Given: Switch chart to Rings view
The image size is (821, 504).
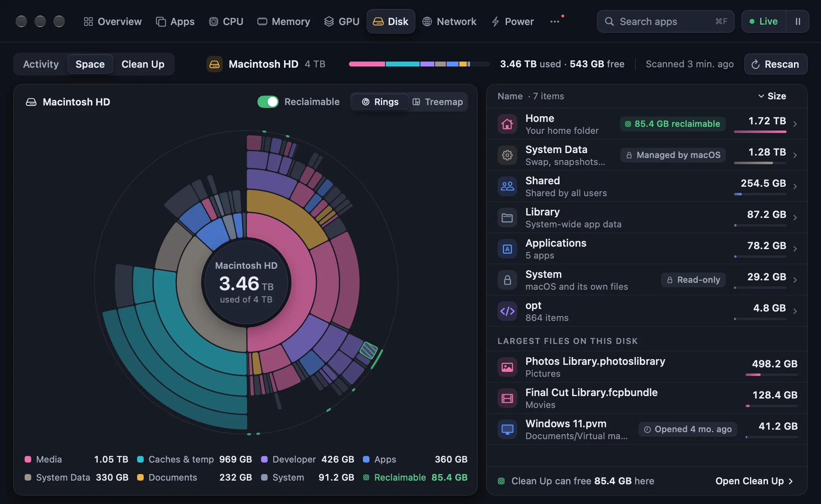Looking at the screenshot, I should pos(380,102).
